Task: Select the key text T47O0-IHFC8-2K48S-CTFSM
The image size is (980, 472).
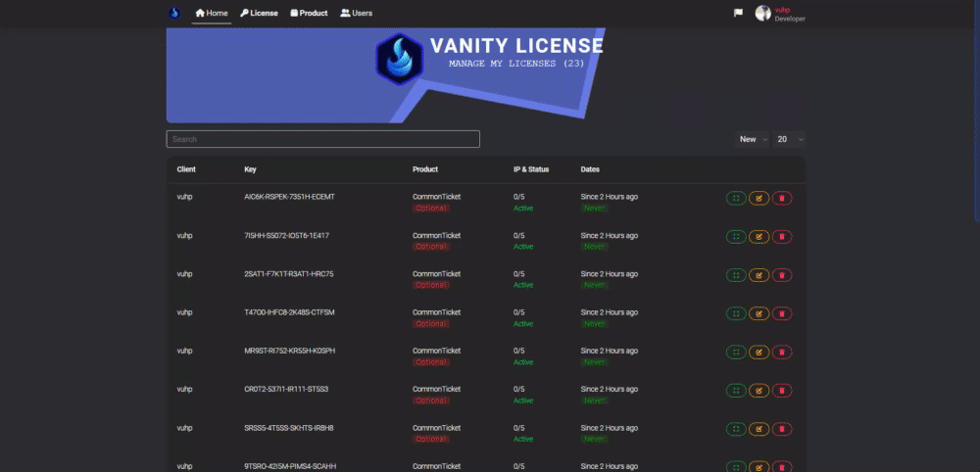Action: 289,312
